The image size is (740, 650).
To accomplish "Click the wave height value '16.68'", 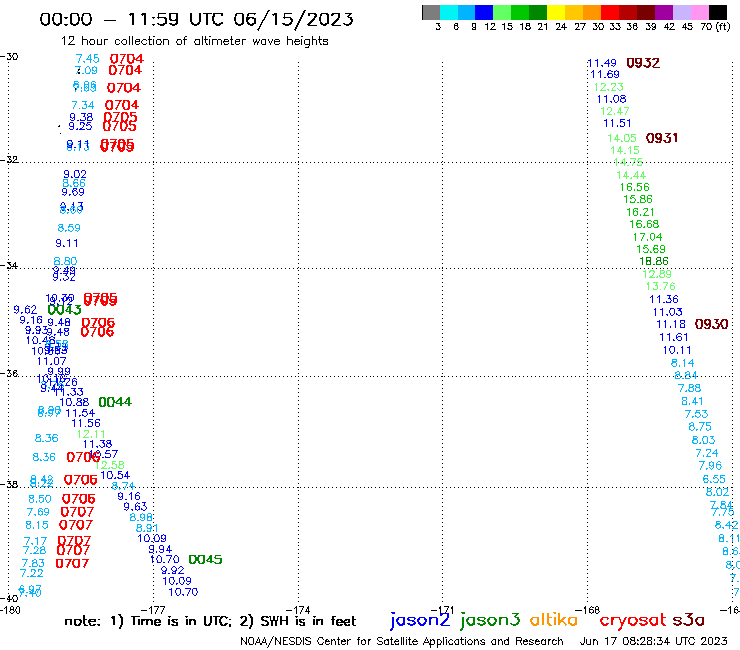I will [x=644, y=224].
